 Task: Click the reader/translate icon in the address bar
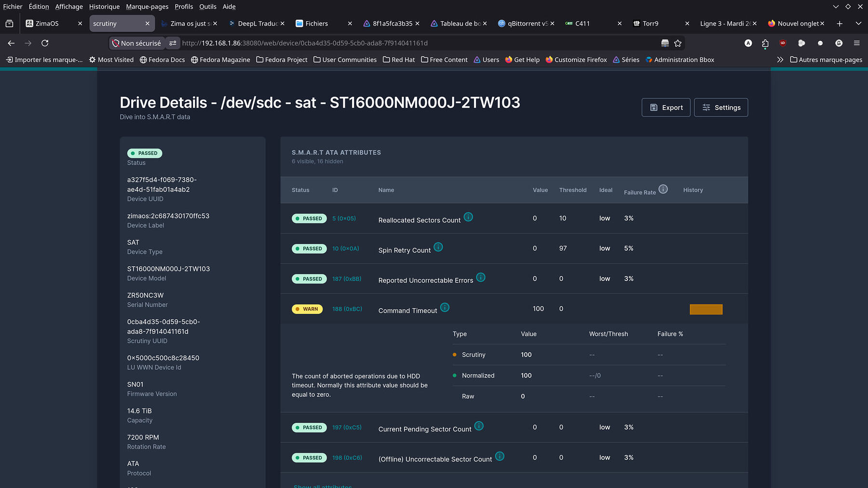[x=665, y=43]
